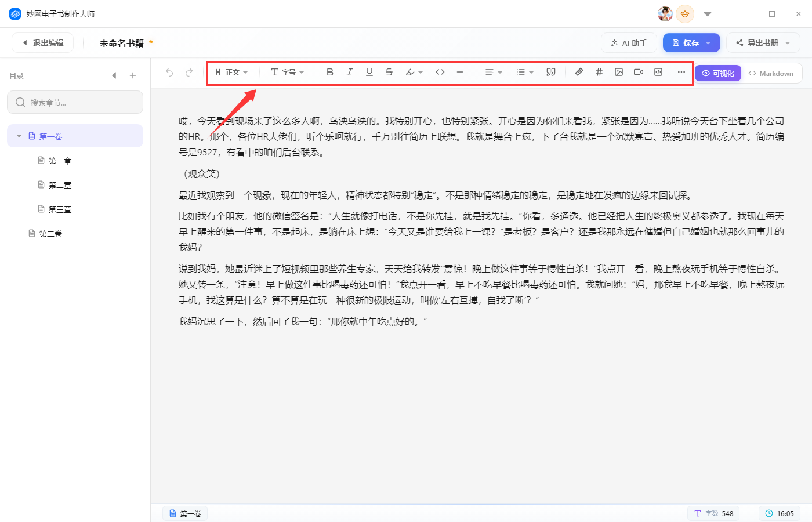Click the 退出编辑 button
The image size is (812, 522).
[42, 43]
